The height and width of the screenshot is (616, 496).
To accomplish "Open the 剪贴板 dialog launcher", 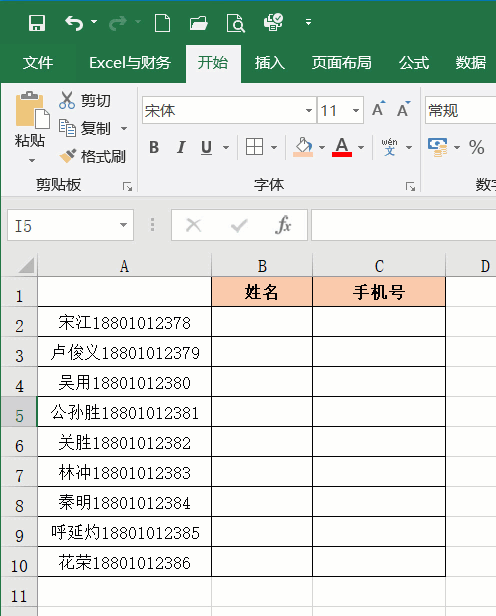I will 127,186.
